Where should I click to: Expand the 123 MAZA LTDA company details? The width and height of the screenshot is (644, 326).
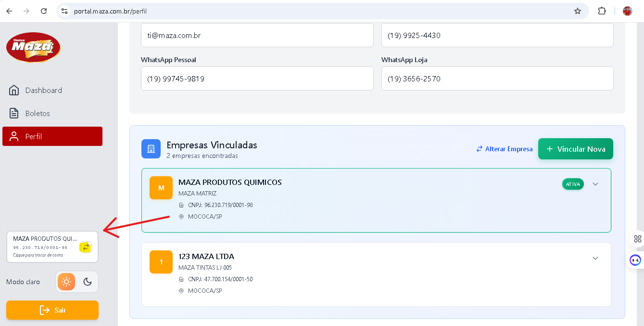pyautogui.click(x=595, y=258)
